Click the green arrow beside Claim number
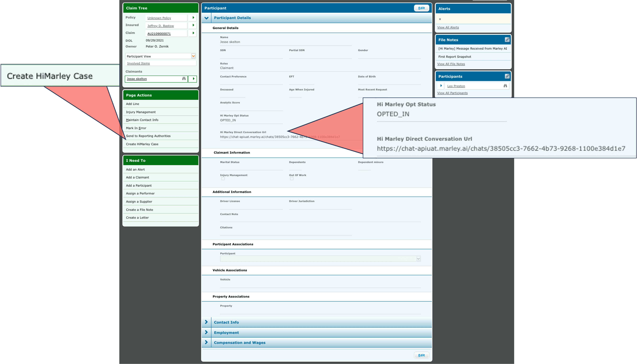The image size is (637, 364). pos(193,33)
